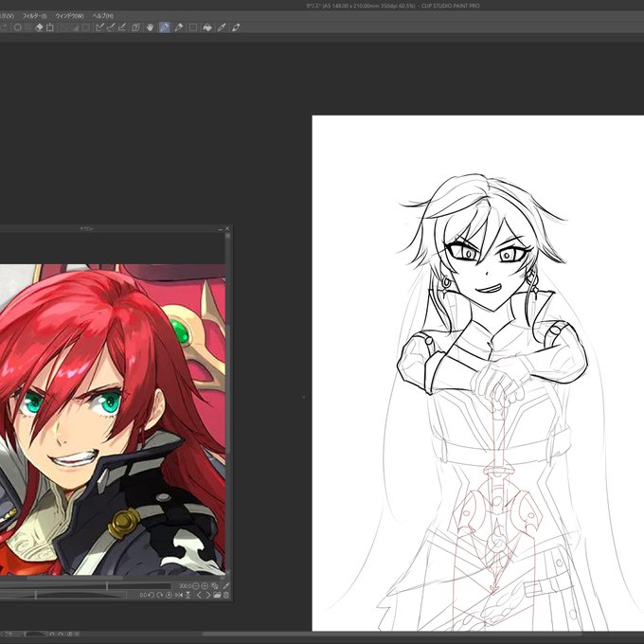The height and width of the screenshot is (644, 644).
Task: Open the ウィンドウ (Window) menu
Action: click(x=69, y=16)
